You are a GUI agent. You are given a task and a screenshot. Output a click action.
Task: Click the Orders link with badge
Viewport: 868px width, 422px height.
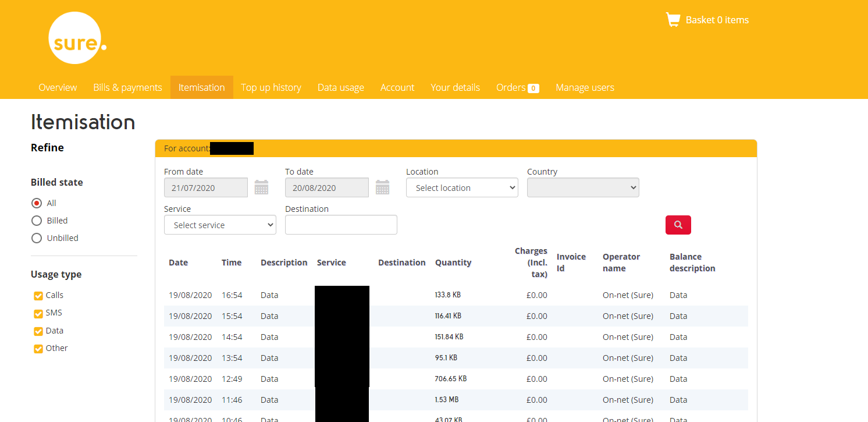click(517, 87)
